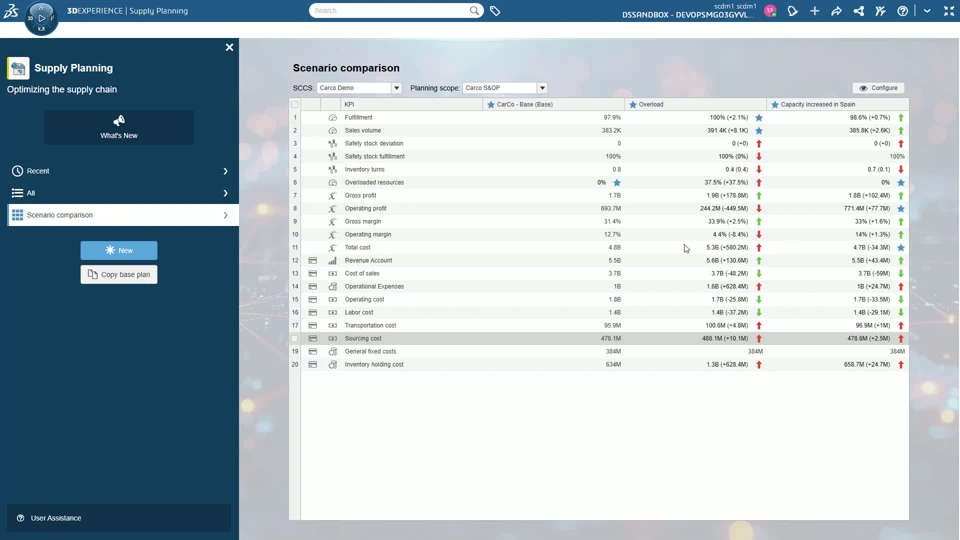
Task: Open the collaboration network icon
Action: [858, 11]
